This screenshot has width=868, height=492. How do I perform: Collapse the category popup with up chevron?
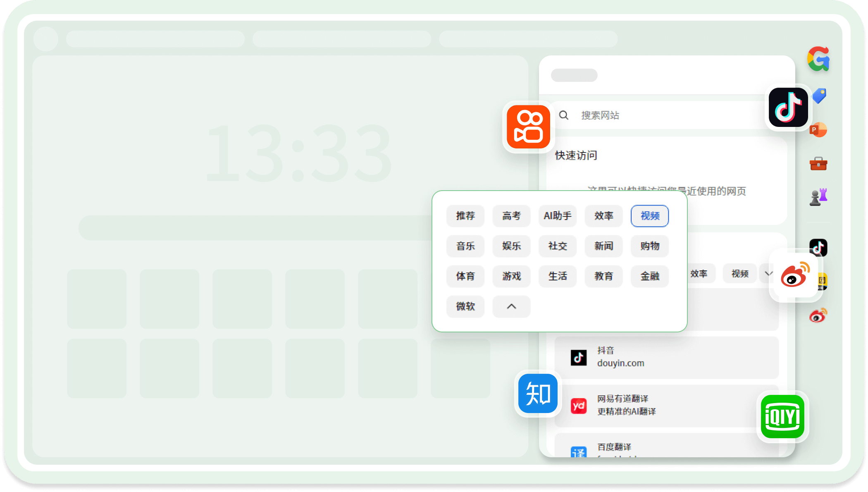click(x=511, y=306)
